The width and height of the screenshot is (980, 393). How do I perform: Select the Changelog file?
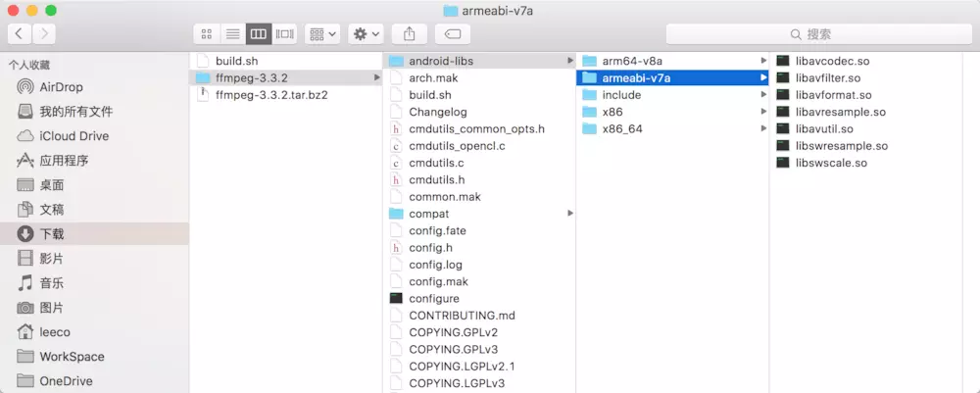(479, 112)
